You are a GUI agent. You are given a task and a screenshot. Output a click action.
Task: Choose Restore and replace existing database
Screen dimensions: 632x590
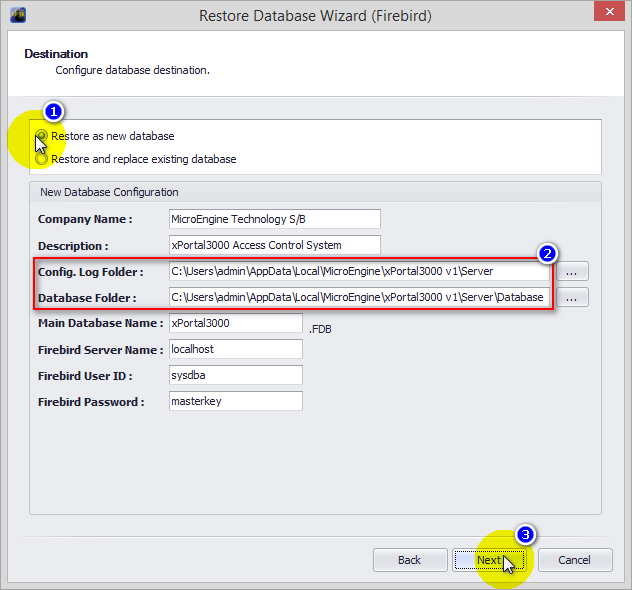pyautogui.click(x=42, y=159)
